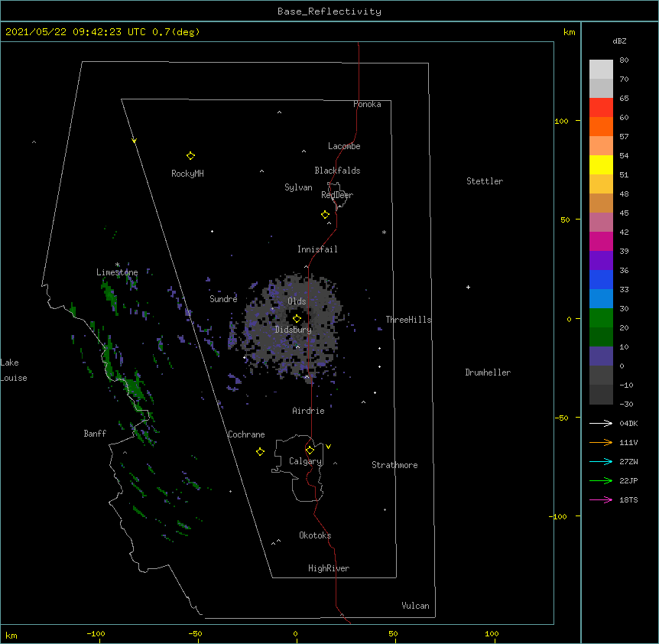Click the asterisk marker east of Innisfail
Image resolution: width=659 pixels, height=644 pixels.
[384, 233]
